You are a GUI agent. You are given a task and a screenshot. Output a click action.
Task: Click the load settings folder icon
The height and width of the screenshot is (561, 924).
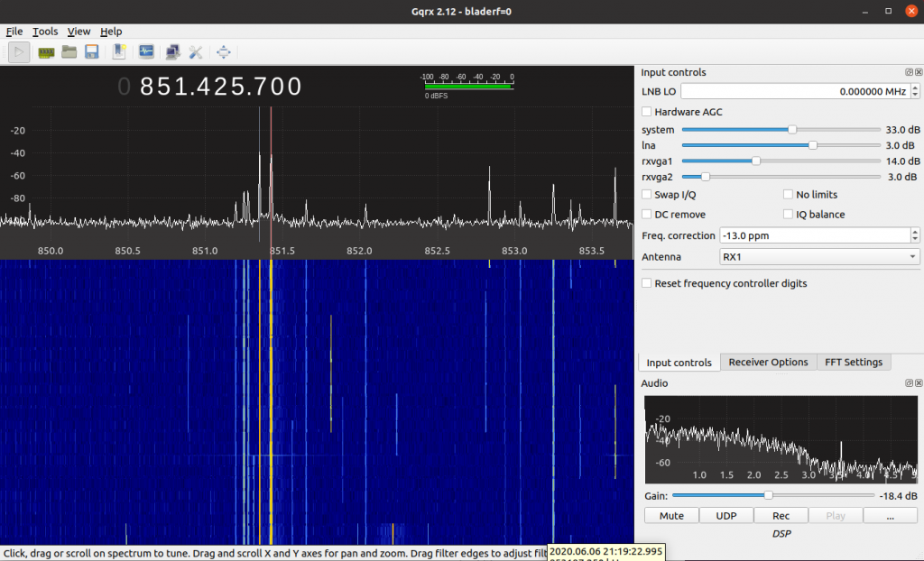click(x=69, y=51)
